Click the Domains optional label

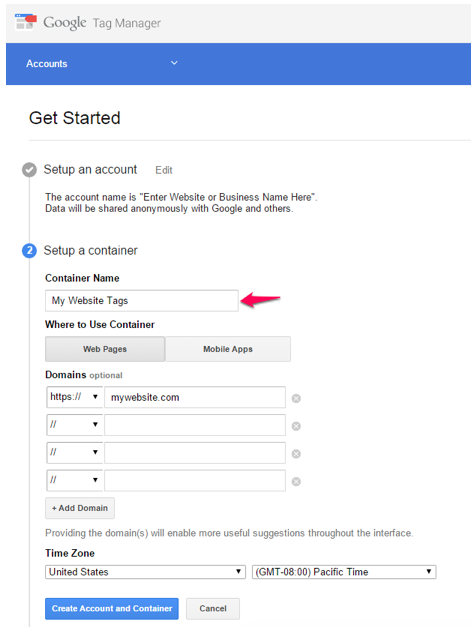tap(84, 375)
